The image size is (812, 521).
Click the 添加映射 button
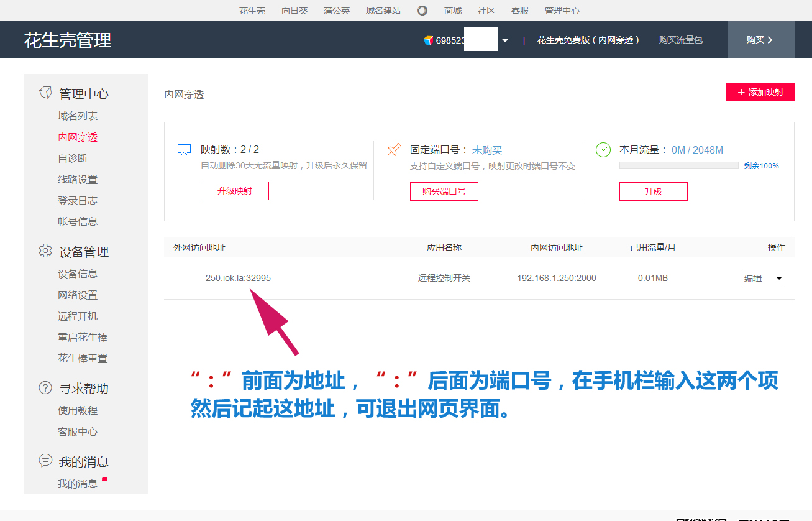760,92
